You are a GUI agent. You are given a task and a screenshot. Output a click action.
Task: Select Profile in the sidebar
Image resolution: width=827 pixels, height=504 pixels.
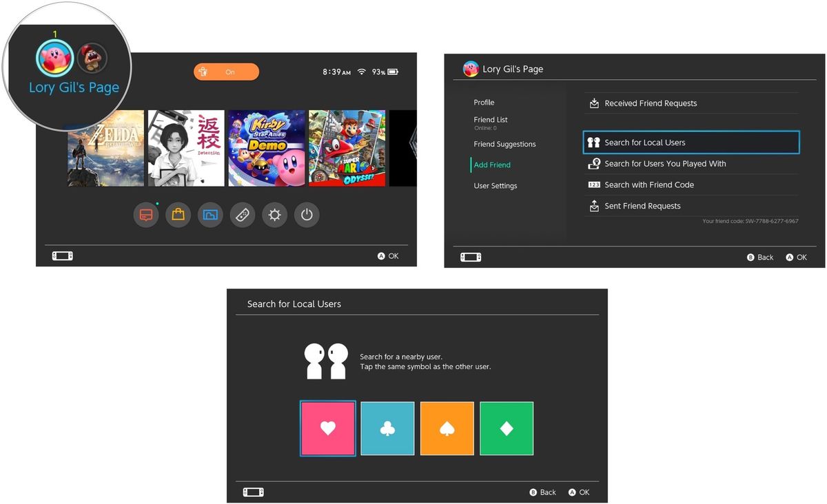coord(484,102)
